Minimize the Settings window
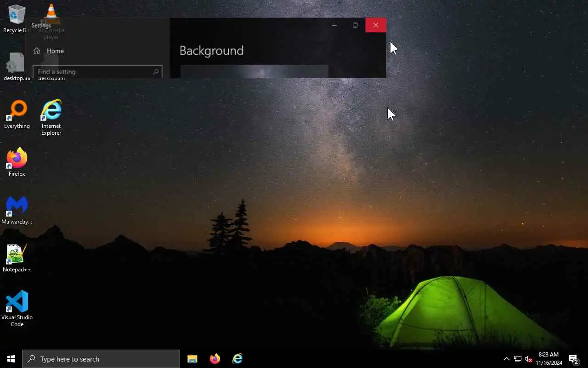The width and height of the screenshot is (588, 368). click(334, 25)
